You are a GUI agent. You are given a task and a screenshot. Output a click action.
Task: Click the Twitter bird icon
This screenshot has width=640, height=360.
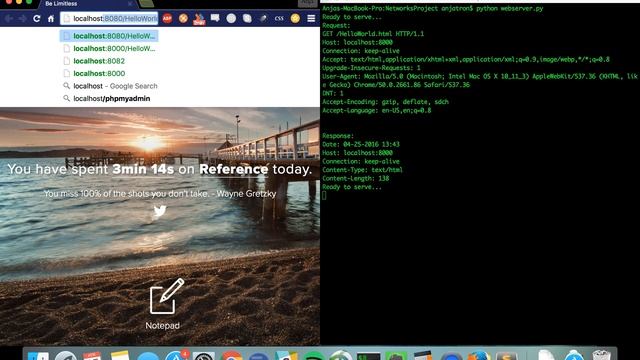(160, 211)
